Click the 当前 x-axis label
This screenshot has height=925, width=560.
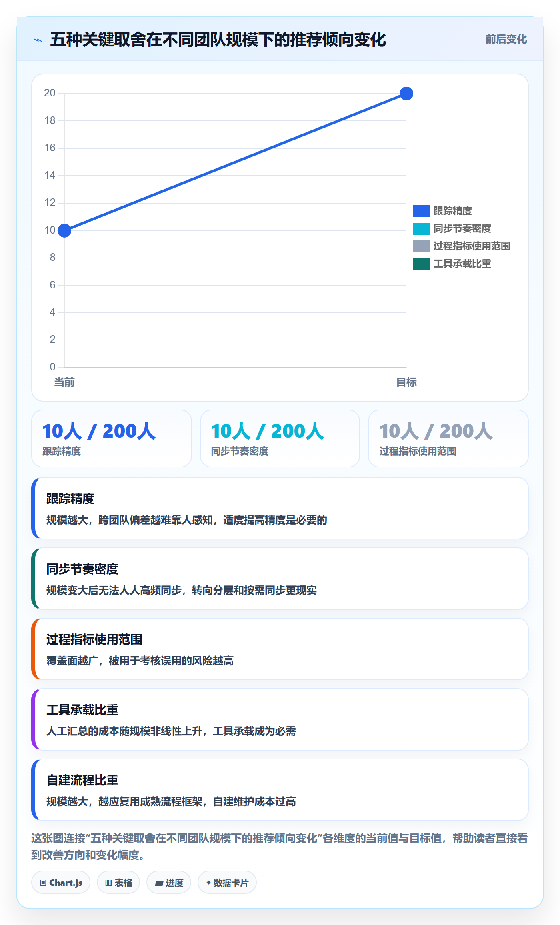point(64,382)
